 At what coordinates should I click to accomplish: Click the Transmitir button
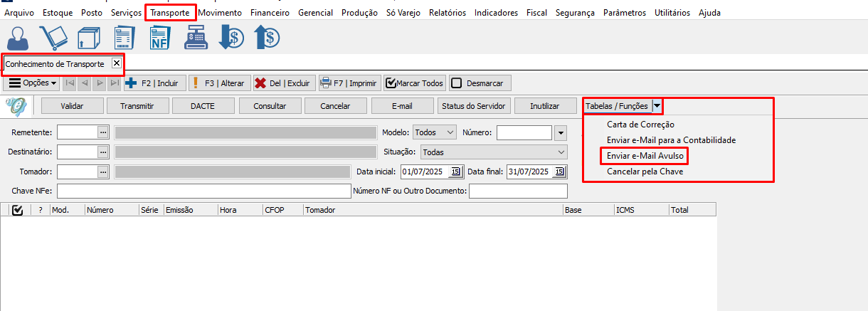coord(139,106)
